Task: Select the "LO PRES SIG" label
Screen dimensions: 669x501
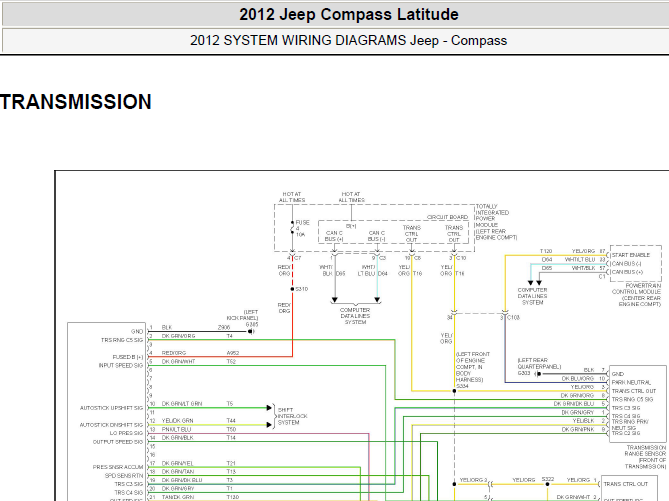Action: [126, 433]
